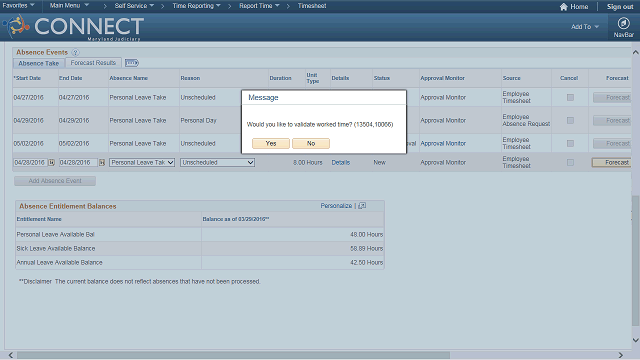Open the Unscheduled reason dropdown in new row

pyautogui.click(x=218, y=162)
